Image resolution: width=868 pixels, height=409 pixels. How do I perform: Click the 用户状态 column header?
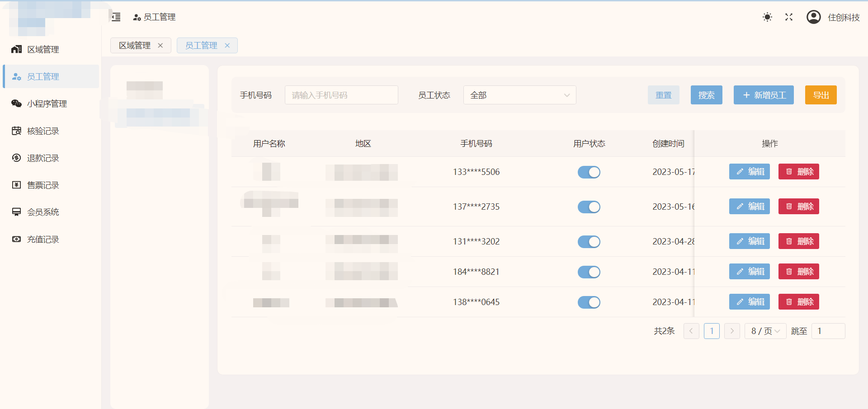[x=589, y=144]
